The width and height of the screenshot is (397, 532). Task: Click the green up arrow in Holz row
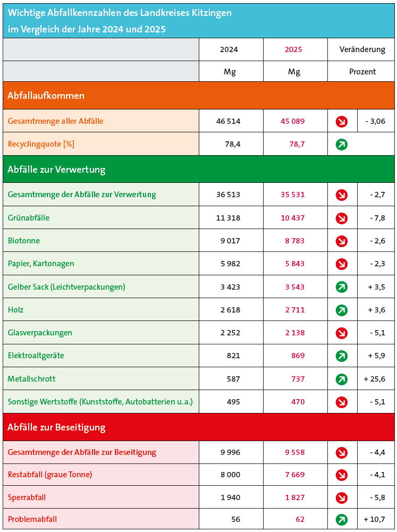(342, 310)
